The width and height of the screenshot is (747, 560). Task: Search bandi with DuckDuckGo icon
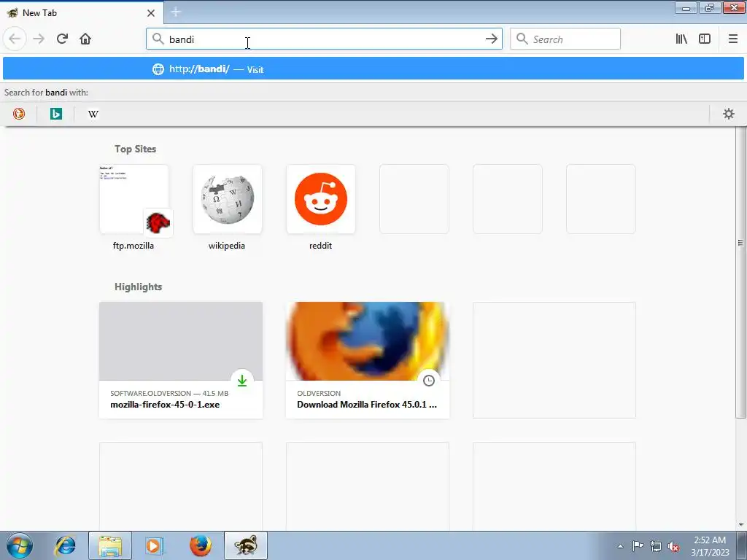click(19, 114)
